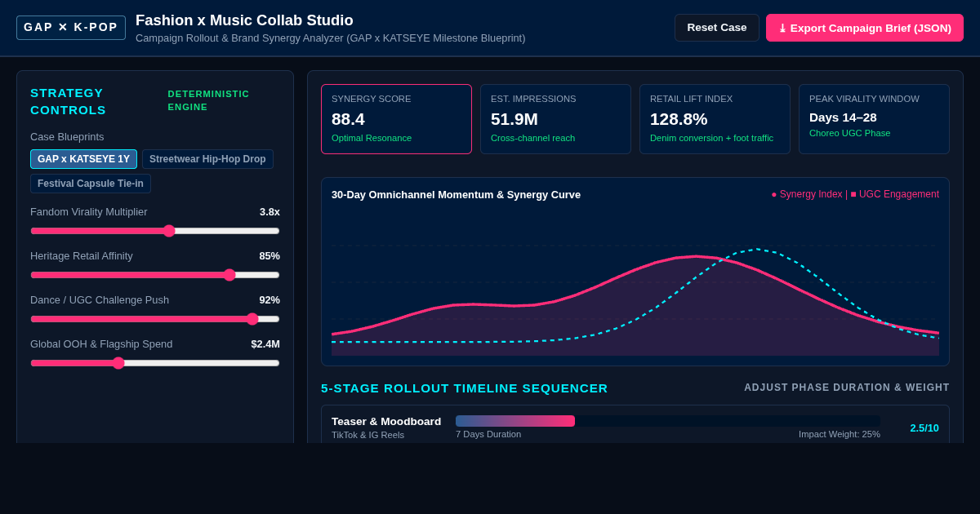
Task: Open the Est. Impressions card
Action: pos(555,119)
